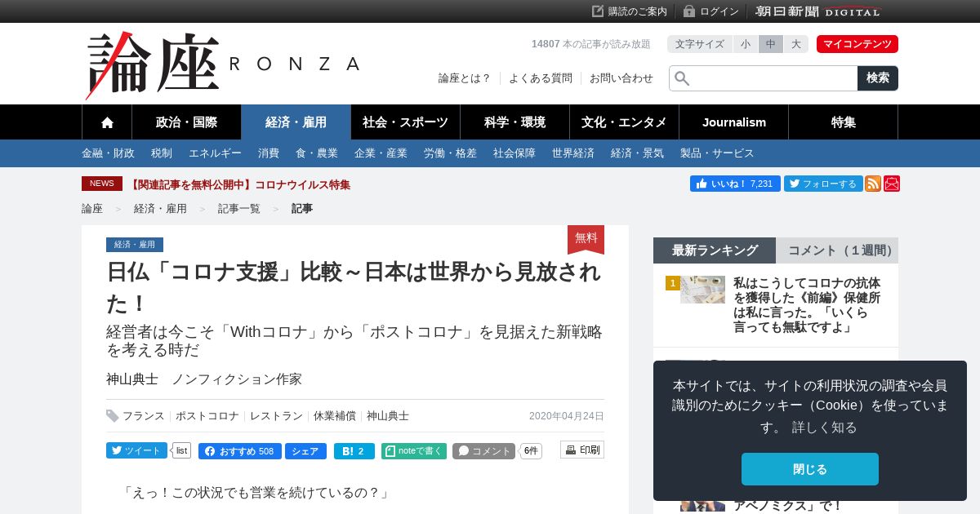This screenshot has width=980, height=514.
Task: Open 社会・スポーツ navigation menu
Action: pos(405,122)
